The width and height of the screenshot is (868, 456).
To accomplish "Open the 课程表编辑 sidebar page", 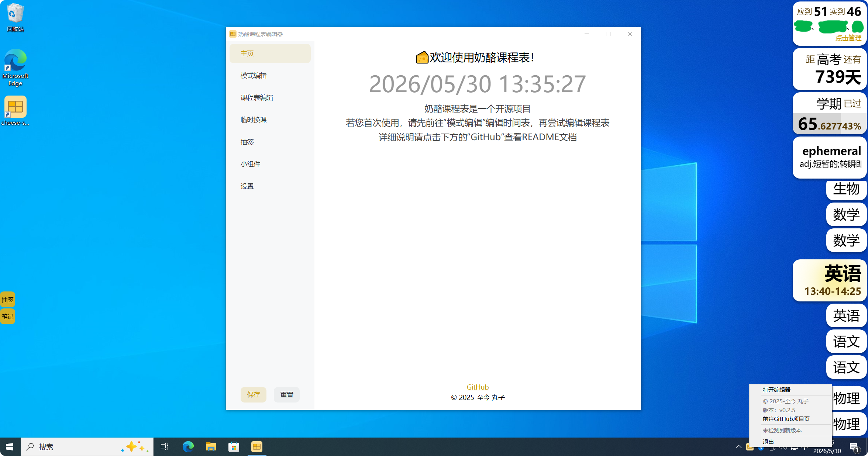I will point(270,98).
